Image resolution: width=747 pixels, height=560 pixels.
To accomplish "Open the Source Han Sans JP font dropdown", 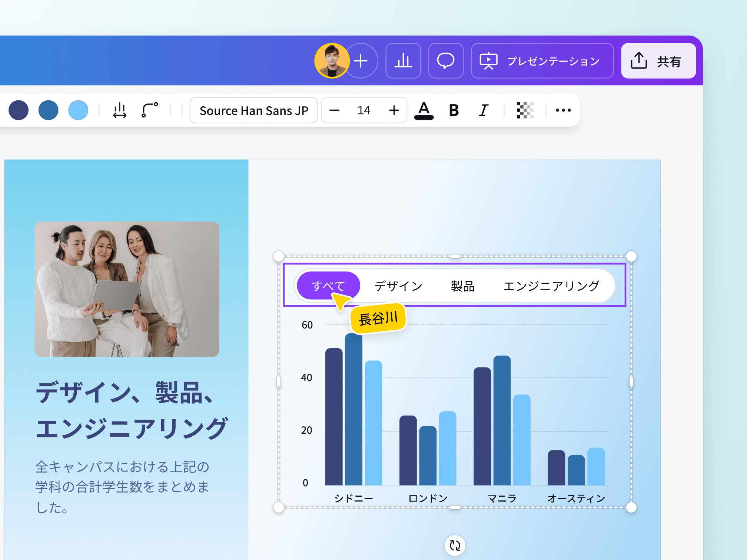I will tap(254, 110).
